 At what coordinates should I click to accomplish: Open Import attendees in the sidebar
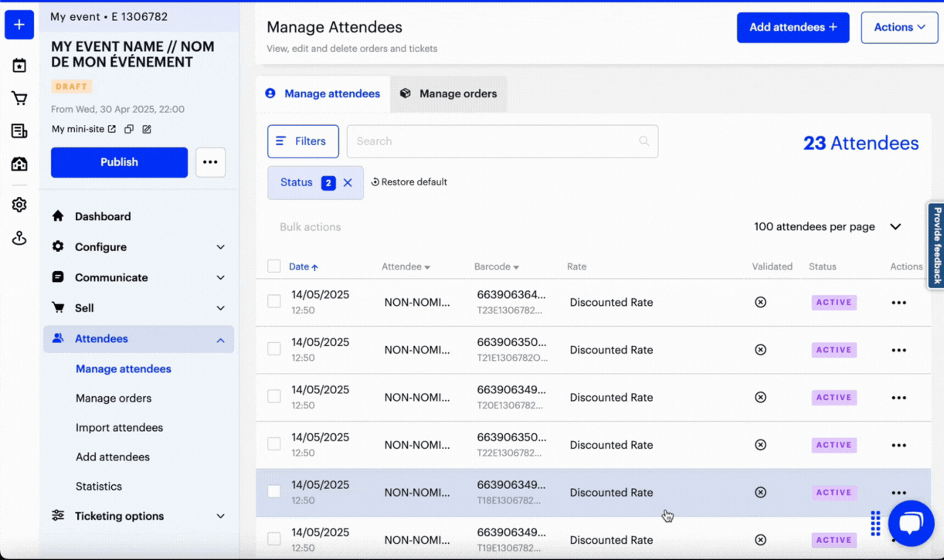click(x=120, y=428)
